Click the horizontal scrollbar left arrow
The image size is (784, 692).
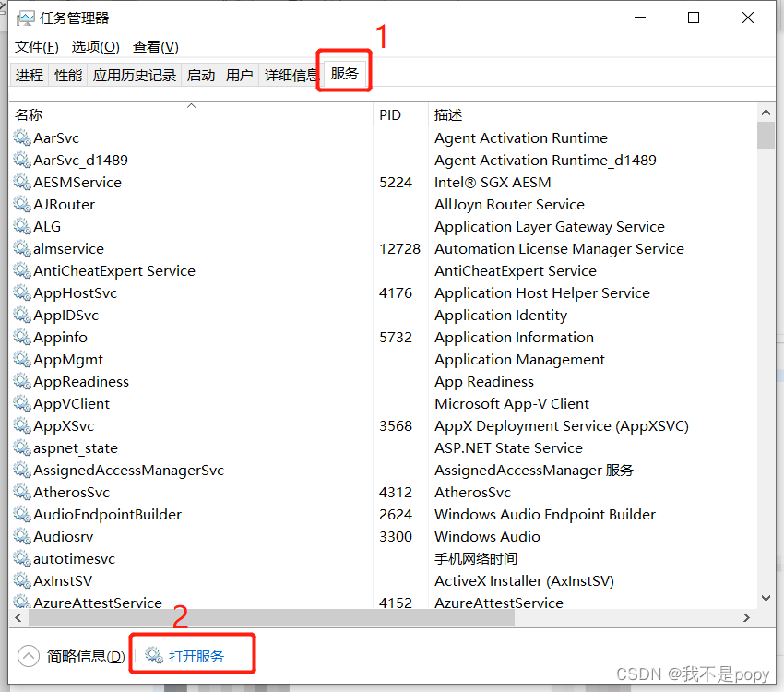[x=18, y=617]
